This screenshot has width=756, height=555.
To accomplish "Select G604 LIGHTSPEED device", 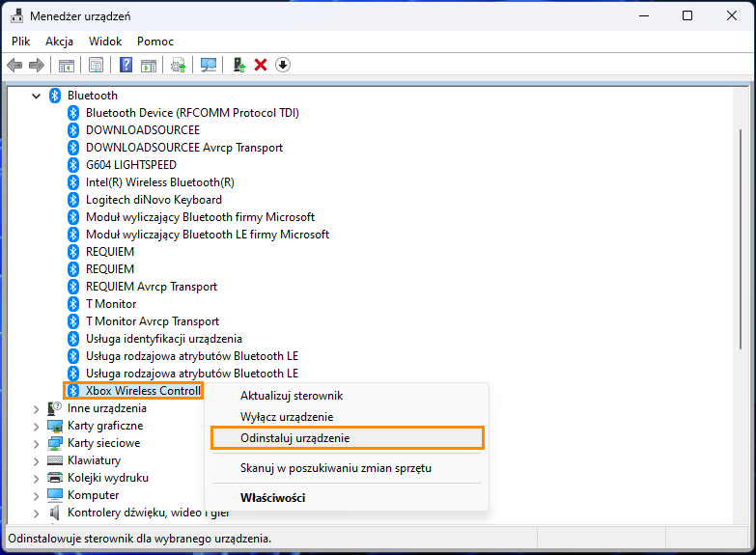I will [131, 165].
